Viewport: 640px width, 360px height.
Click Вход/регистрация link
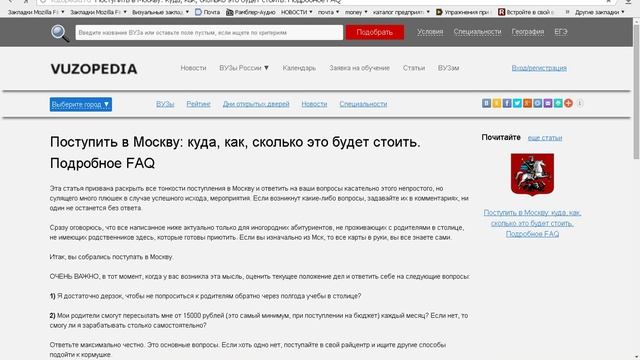[x=539, y=68]
